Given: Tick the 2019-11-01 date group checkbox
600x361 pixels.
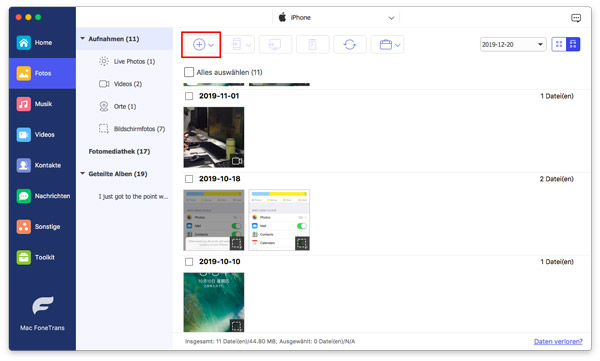Looking at the screenshot, I should tap(189, 96).
